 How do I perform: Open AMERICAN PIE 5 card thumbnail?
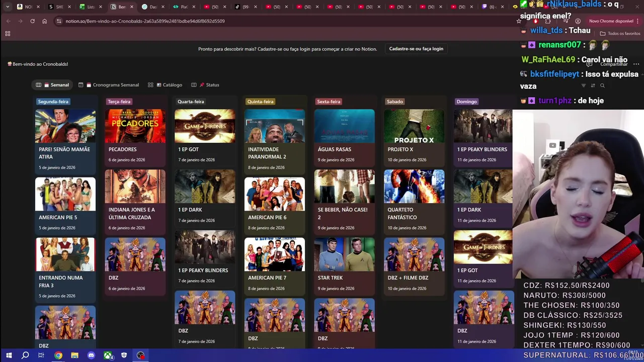tap(65, 194)
